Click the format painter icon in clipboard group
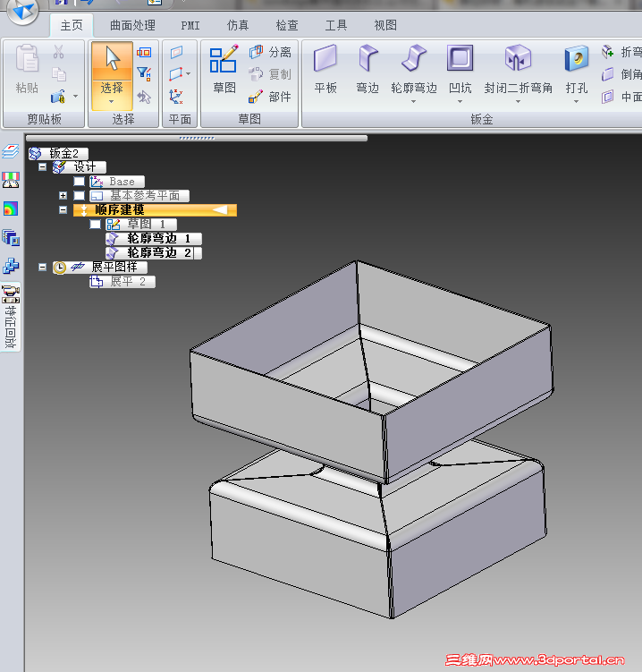Image resolution: width=642 pixels, height=672 pixels. (x=58, y=97)
